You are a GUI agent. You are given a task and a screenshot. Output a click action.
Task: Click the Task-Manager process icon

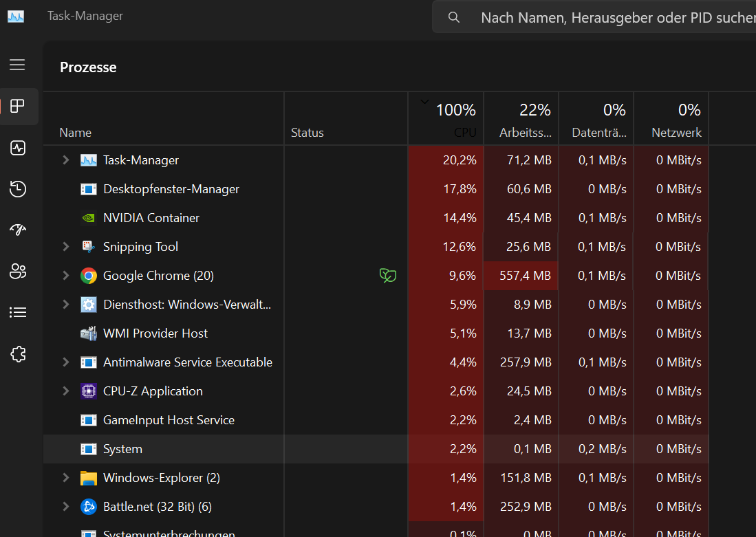pyautogui.click(x=89, y=160)
